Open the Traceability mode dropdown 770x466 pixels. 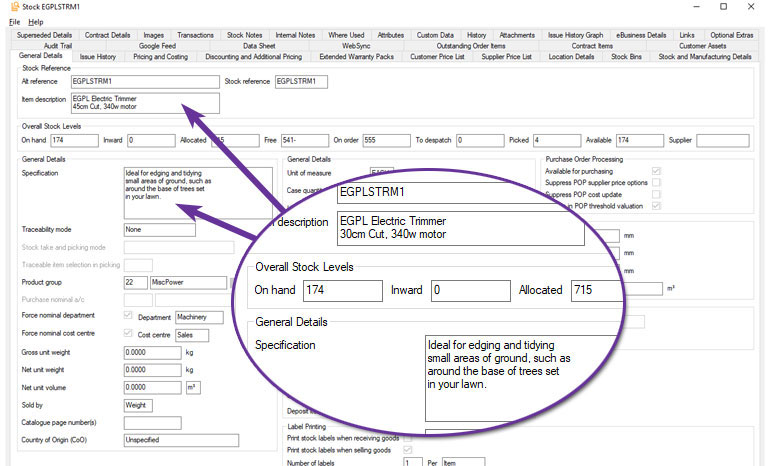click(x=160, y=230)
